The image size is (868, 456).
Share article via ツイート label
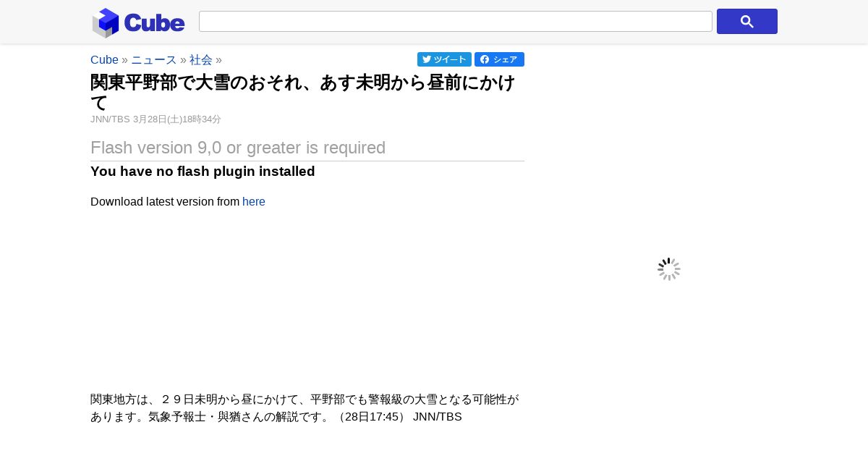tap(450, 59)
